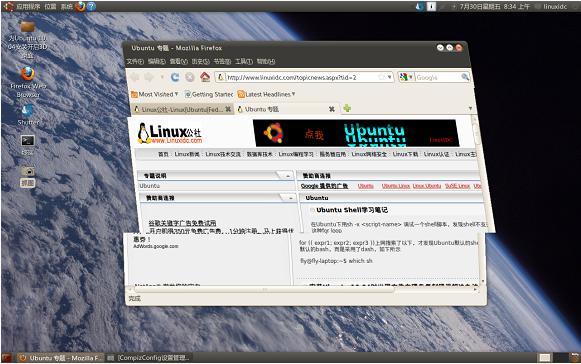
Task: Expand the Most Visited bookmarks folder
Action: (x=155, y=94)
